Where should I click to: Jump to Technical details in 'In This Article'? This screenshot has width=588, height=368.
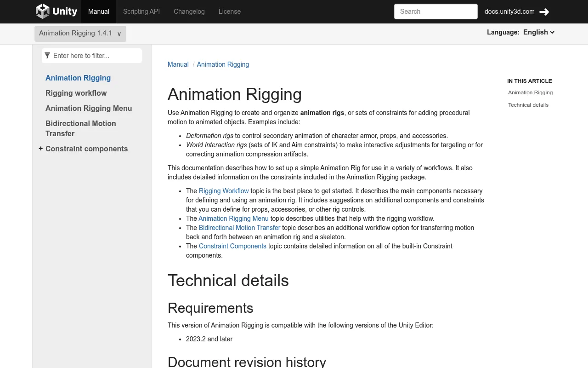click(528, 105)
